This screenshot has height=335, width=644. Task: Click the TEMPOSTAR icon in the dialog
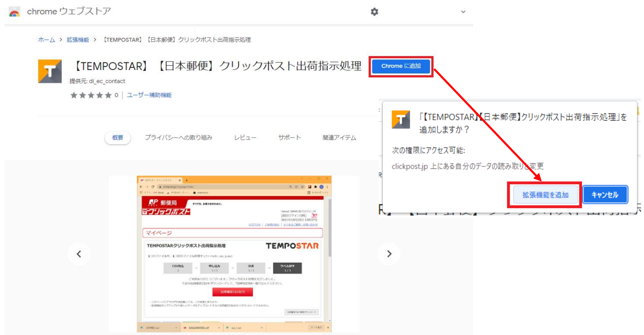(401, 120)
